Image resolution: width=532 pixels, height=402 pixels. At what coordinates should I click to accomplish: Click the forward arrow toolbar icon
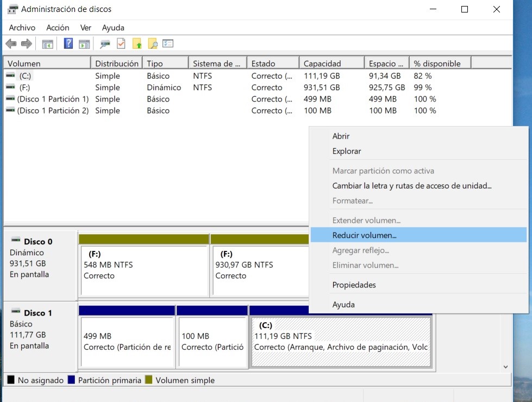(26, 44)
